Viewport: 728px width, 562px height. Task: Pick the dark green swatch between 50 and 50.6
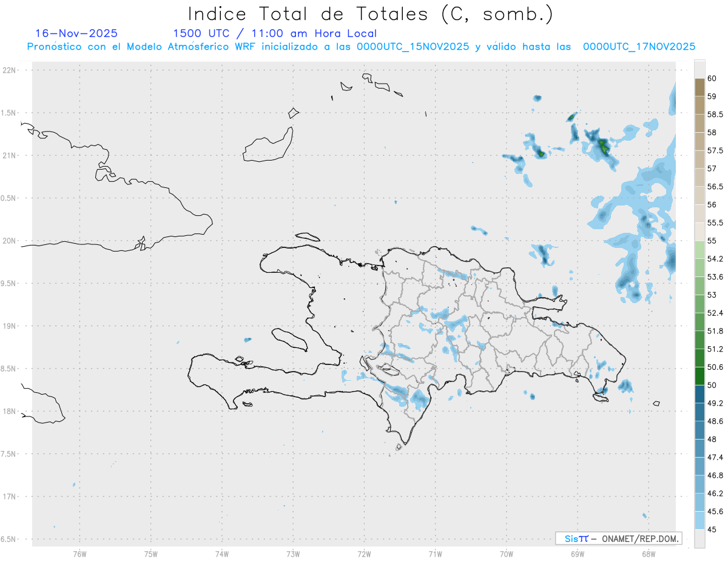click(699, 376)
